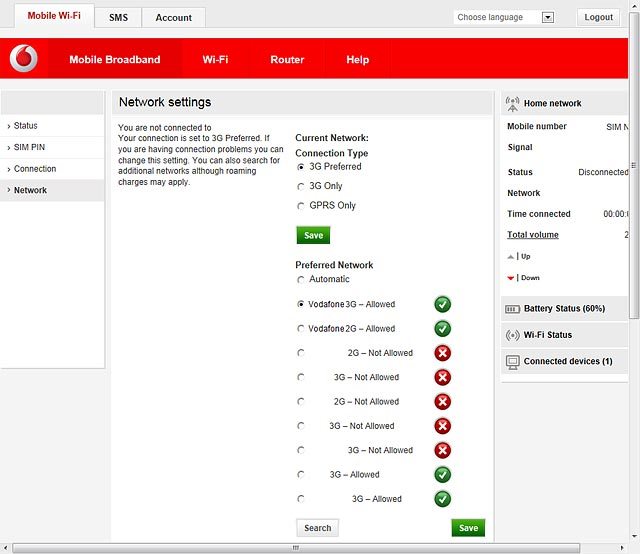Save the Preferred Network selection
640x554 pixels.
point(468,528)
